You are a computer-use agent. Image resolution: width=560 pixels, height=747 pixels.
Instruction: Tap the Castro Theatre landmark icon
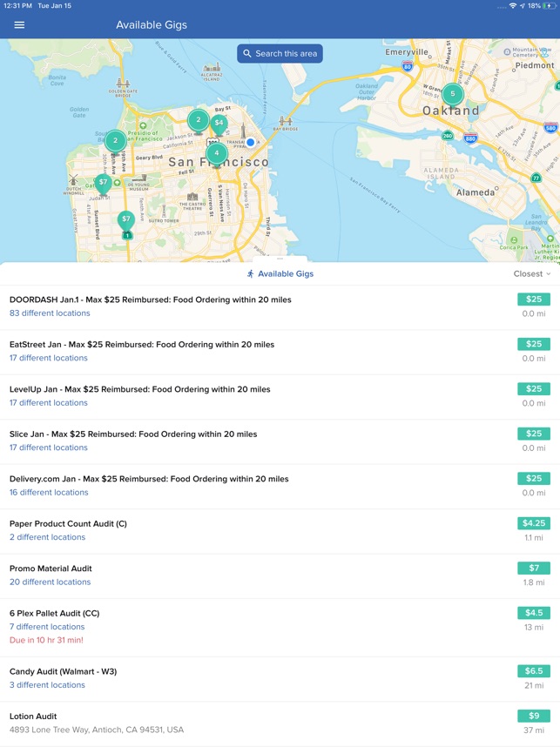(x=192, y=197)
